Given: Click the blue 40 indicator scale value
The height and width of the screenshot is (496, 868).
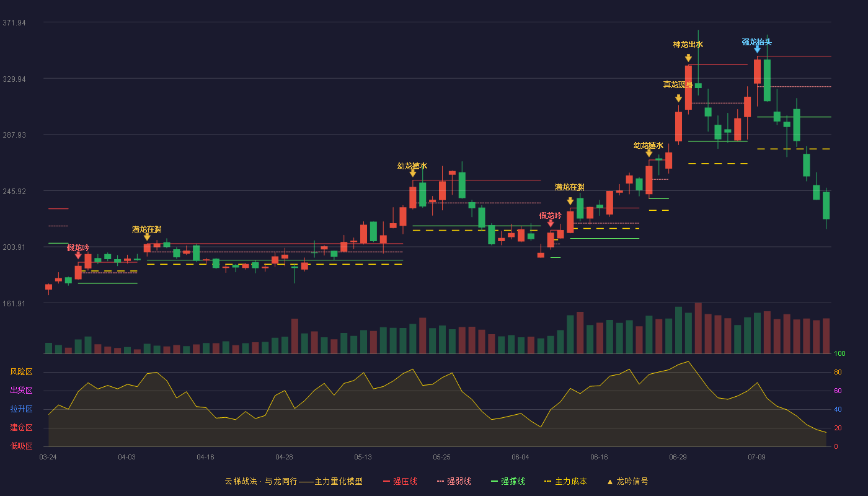Looking at the screenshot, I should click(x=838, y=409).
